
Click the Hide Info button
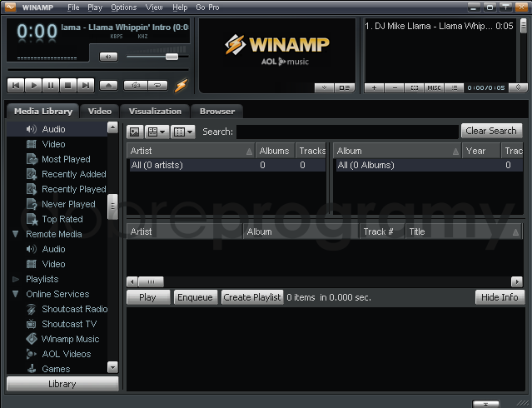[x=500, y=297]
